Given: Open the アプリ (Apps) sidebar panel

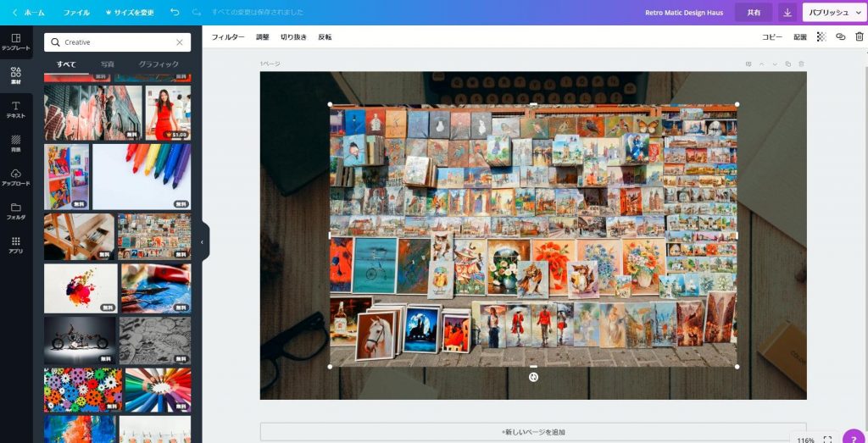Looking at the screenshot, I should tap(15, 245).
